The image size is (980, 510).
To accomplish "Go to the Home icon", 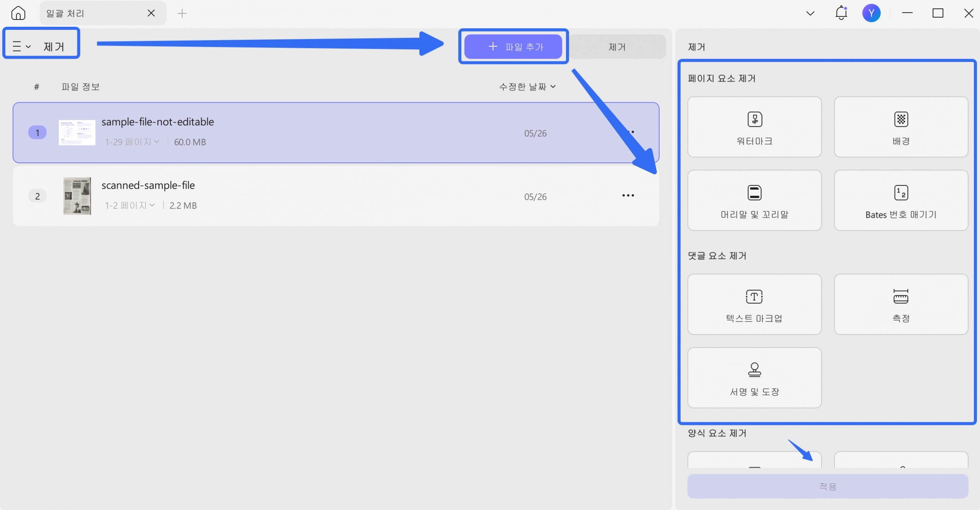I will click(18, 13).
